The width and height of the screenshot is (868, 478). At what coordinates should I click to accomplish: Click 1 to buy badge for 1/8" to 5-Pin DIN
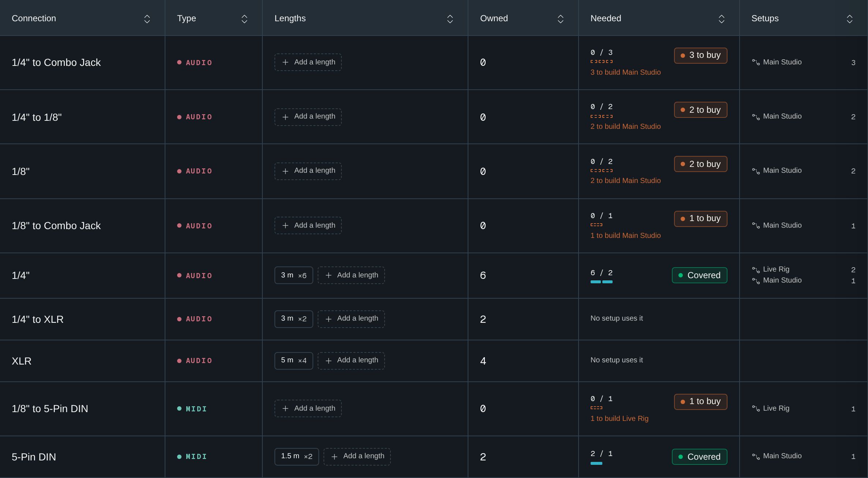click(700, 402)
